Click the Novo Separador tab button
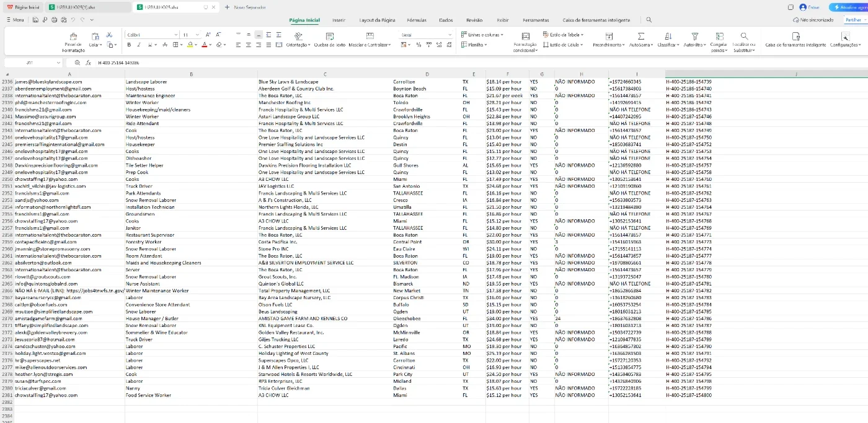The height and width of the screenshot is (423, 868). pyautogui.click(x=246, y=7)
